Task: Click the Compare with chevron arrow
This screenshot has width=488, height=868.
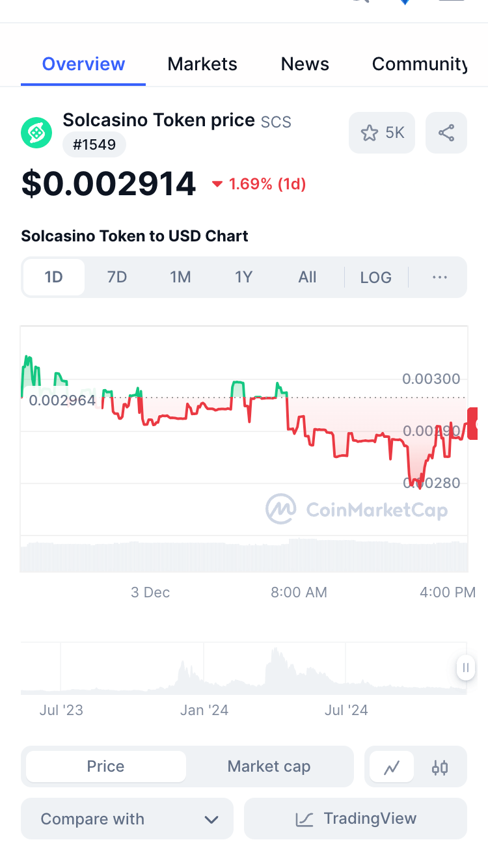Action: (211, 819)
